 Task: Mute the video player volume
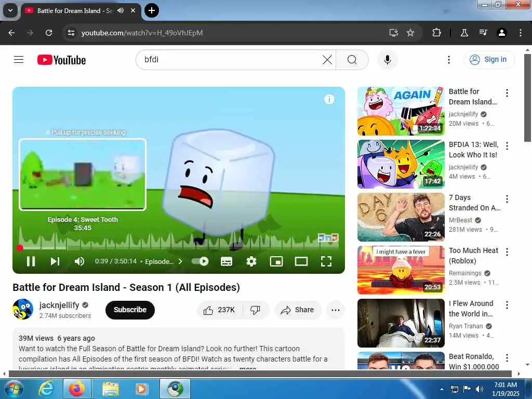tap(79, 261)
